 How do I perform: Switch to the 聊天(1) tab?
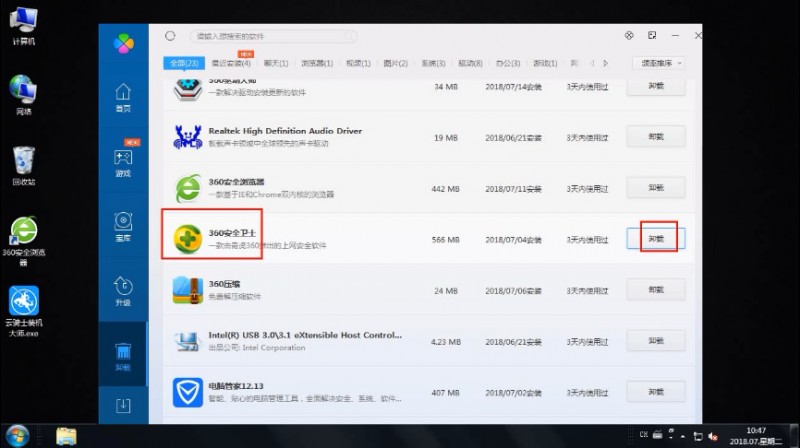coord(276,63)
